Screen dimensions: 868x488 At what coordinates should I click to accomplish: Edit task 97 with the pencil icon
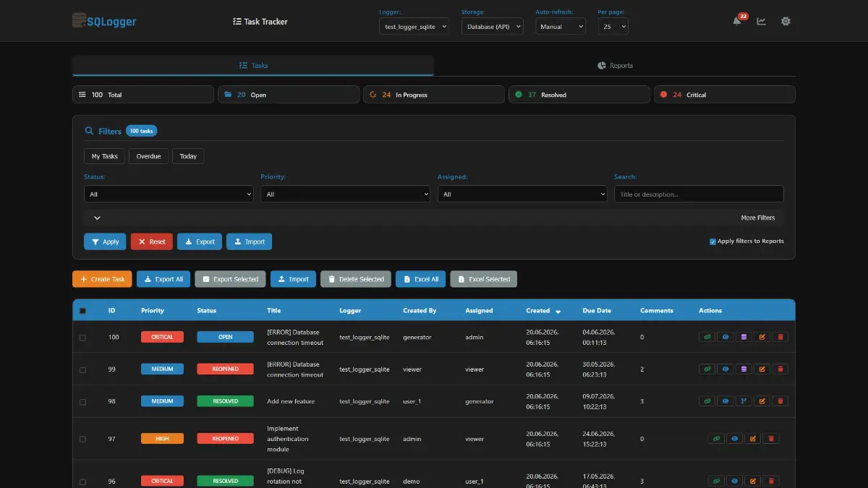click(x=753, y=438)
